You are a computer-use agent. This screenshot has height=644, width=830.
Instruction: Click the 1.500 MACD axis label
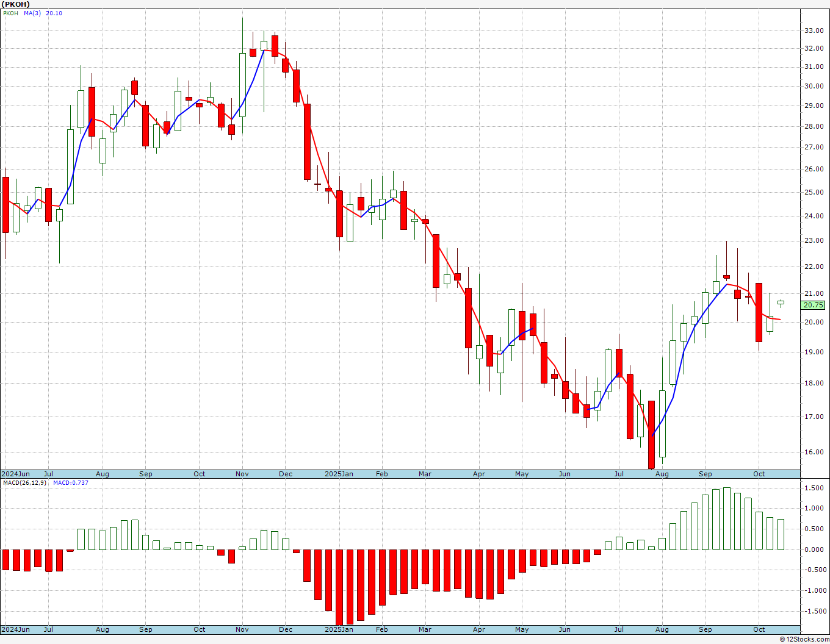(x=814, y=488)
